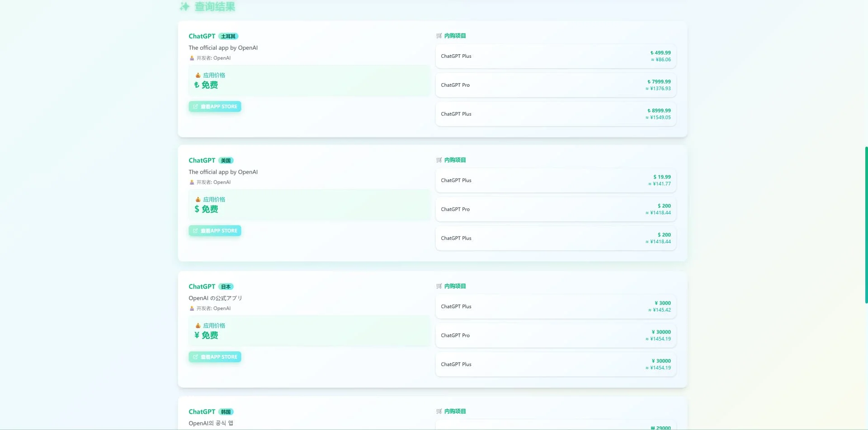This screenshot has width=868, height=430.
Task: Click the ¥ 免费 app price
Action: tap(206, 335)
